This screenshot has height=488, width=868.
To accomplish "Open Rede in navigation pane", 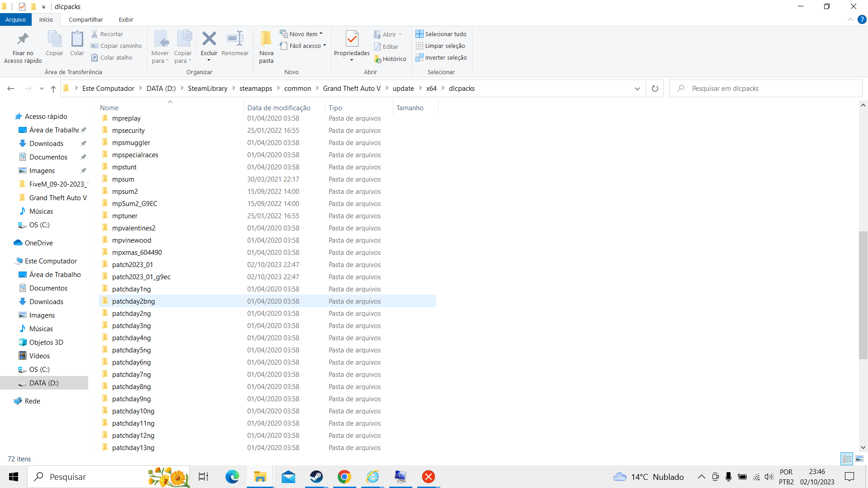I will tap(32, 401).
